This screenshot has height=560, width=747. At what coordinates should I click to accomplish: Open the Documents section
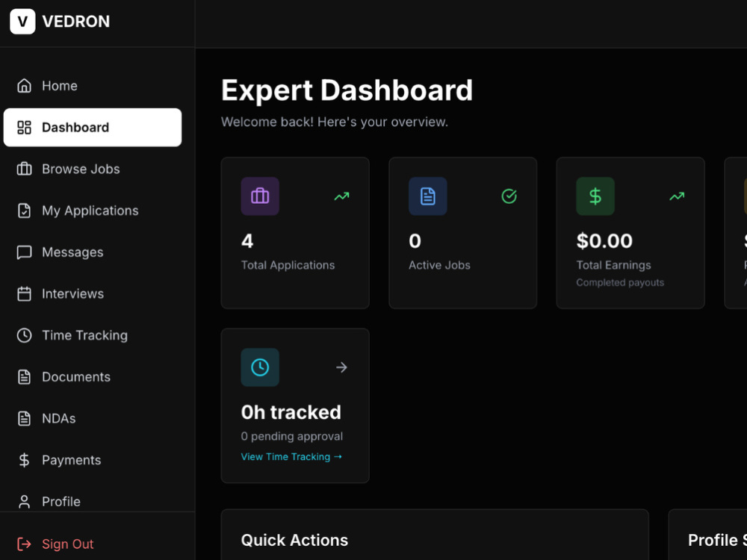click(x=93, y=376)
